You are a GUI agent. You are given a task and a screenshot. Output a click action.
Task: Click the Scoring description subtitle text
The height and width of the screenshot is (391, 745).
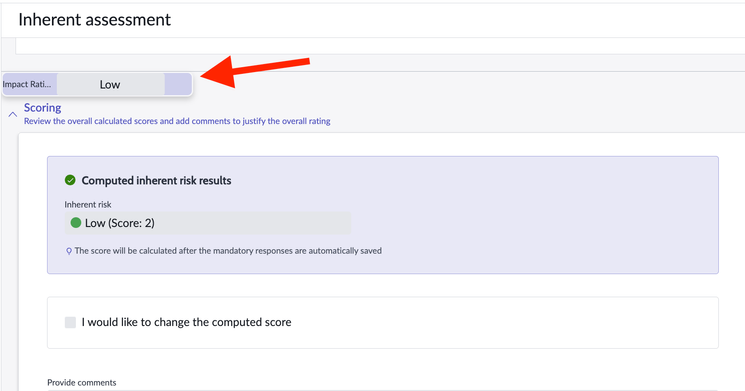(177, 121)
